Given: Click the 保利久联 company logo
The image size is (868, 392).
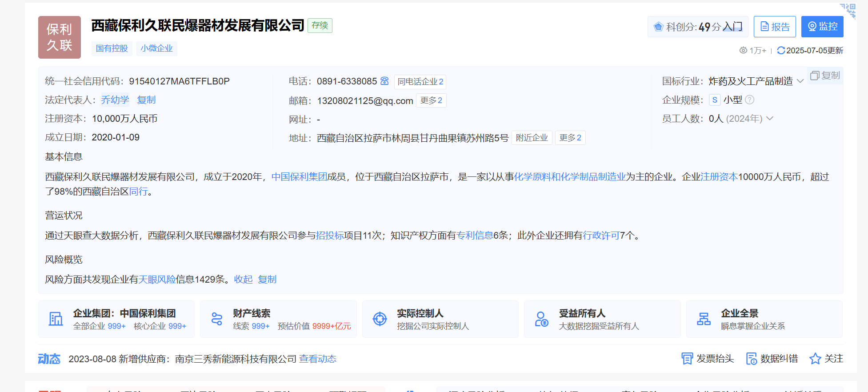Looking at the screenshot, I should pos(60,37).
